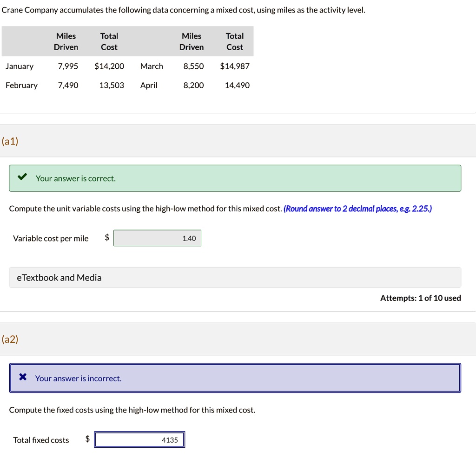
Task: Click March's $14,987 total cost cell
Action: (235, 66)
